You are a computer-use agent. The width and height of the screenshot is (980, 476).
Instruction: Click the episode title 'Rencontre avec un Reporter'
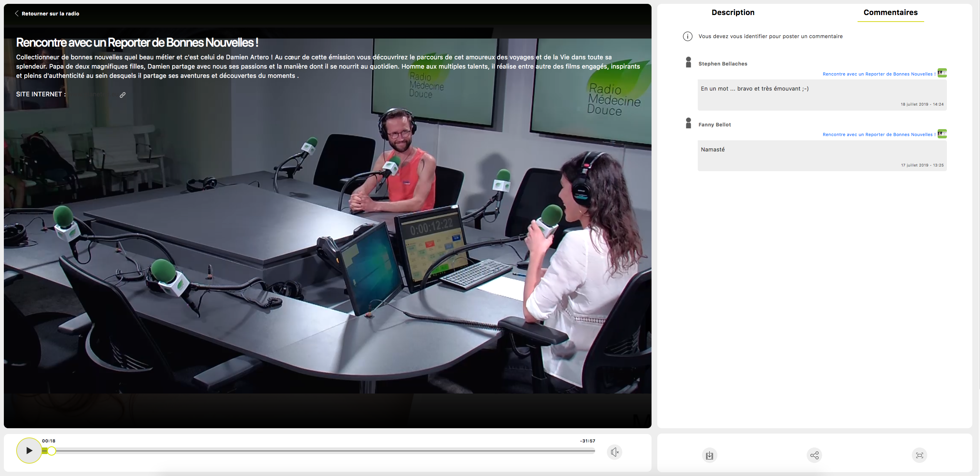[137, 42]
